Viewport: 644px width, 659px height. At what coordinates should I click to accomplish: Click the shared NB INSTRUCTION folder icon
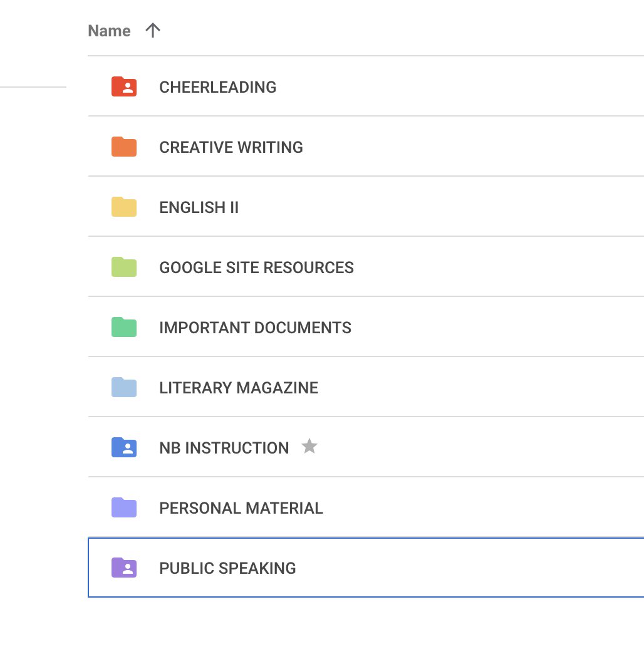pyautogui.click(x=123, y=447)
